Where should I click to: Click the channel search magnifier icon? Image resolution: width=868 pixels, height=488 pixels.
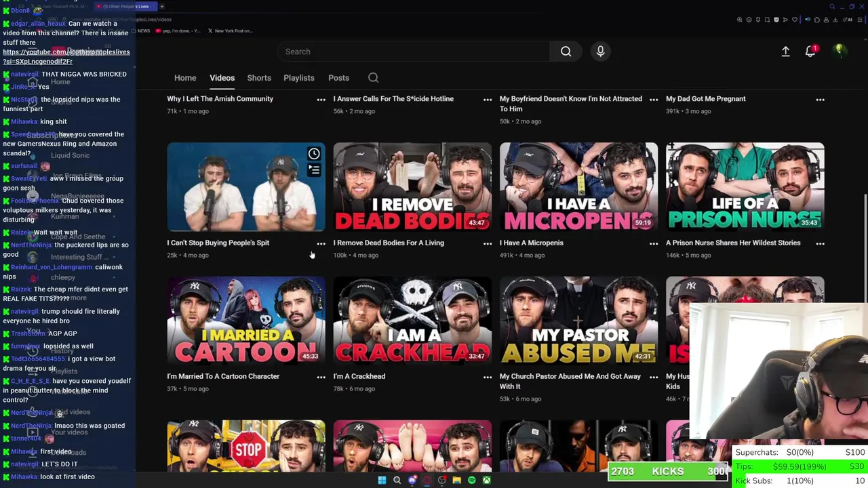(x=373, y=77)
